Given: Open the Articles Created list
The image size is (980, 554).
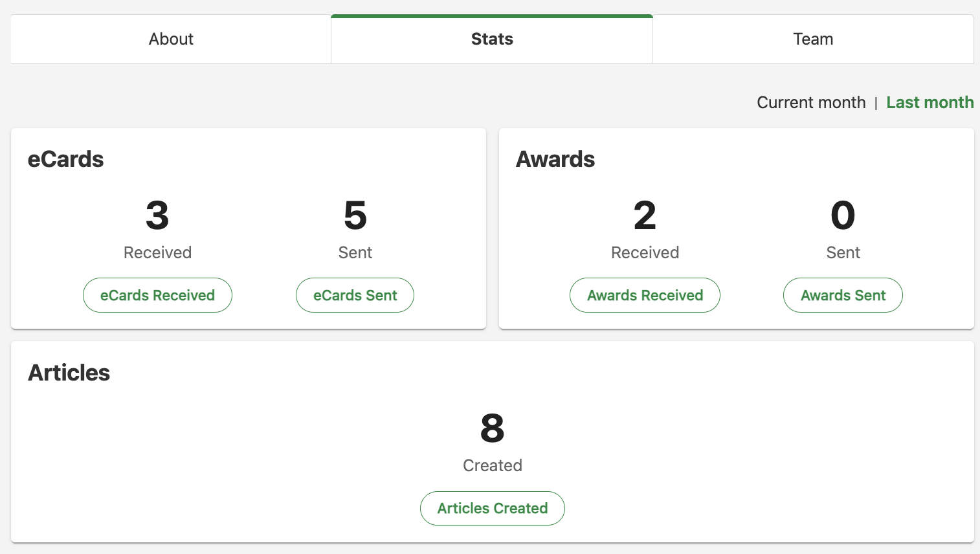Looking at the screenshot, I should 493,508.
